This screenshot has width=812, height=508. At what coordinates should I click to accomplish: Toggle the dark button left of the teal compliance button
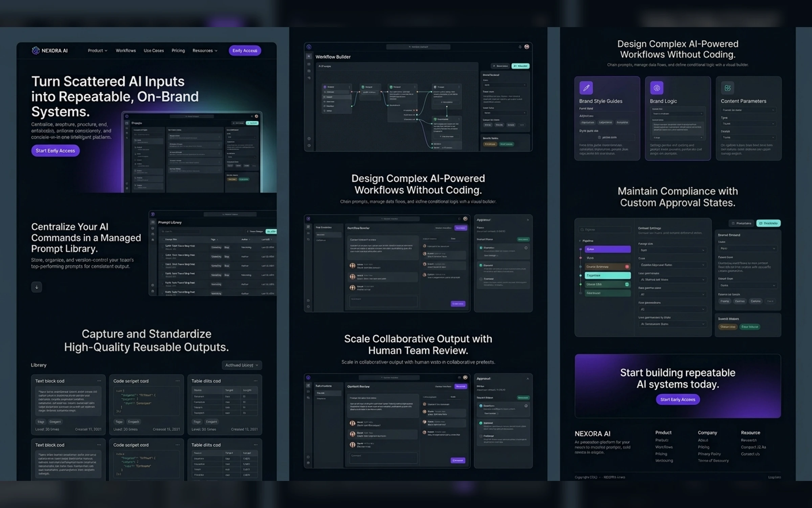click(x=741, y=223)
